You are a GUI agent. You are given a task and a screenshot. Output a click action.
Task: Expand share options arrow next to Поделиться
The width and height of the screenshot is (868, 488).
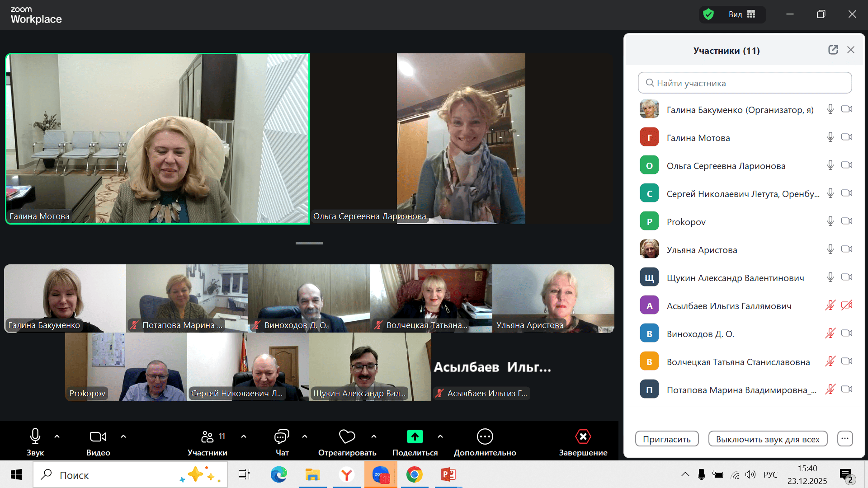[x=440, y=436]
